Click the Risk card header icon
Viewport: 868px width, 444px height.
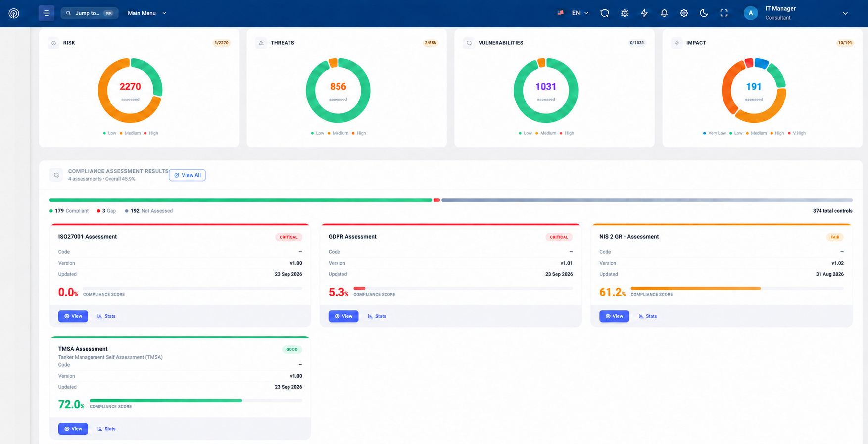click(x=53, y=43)
